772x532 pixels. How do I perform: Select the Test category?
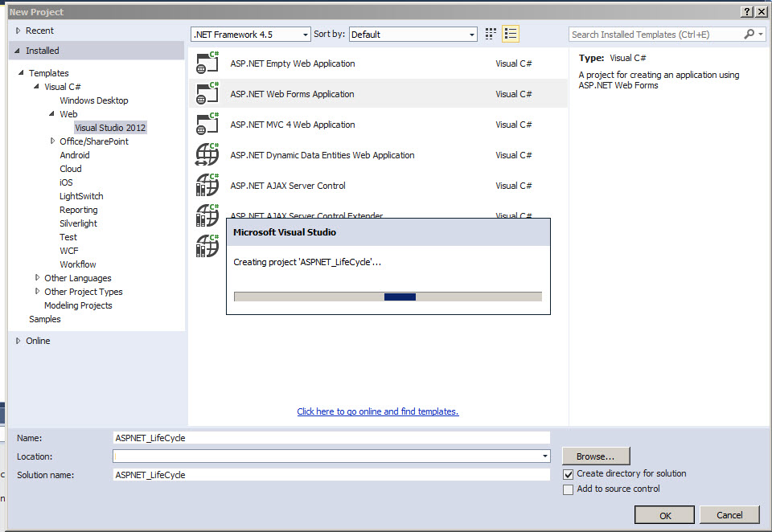click(68, 237)
